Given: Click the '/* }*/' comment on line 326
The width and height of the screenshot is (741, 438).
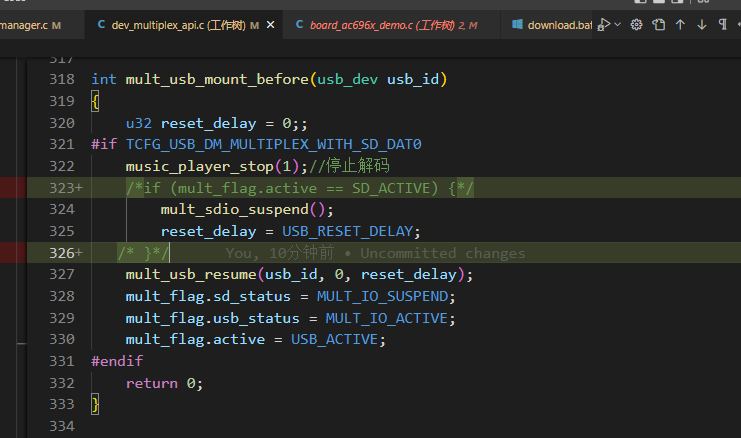Looking at the screenshot, I should [143, 253].
